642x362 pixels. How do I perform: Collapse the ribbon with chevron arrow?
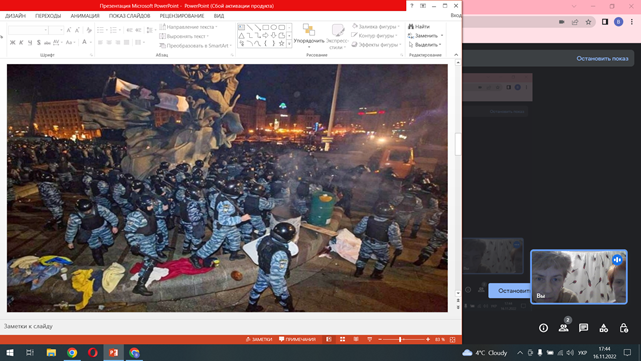[x=456, y=54]
